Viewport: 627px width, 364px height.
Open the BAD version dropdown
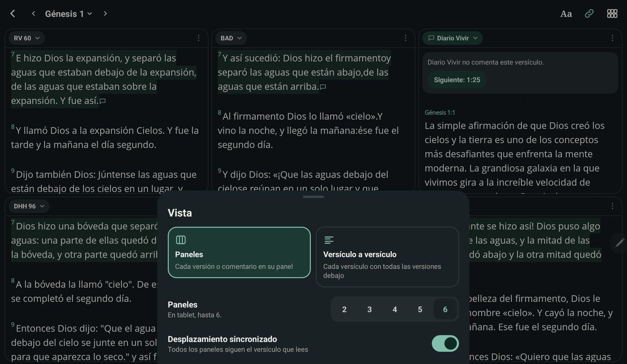[231, 38]
